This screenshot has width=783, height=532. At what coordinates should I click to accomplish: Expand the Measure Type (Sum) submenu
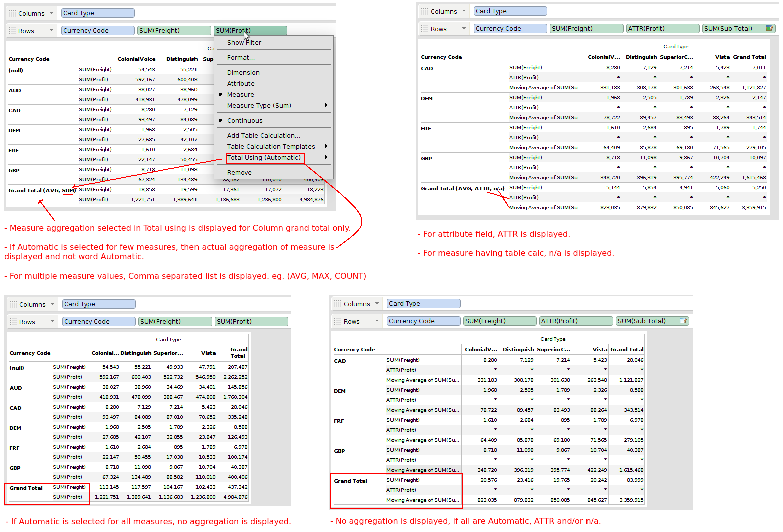pyautogui.click(x=326, y=106)
